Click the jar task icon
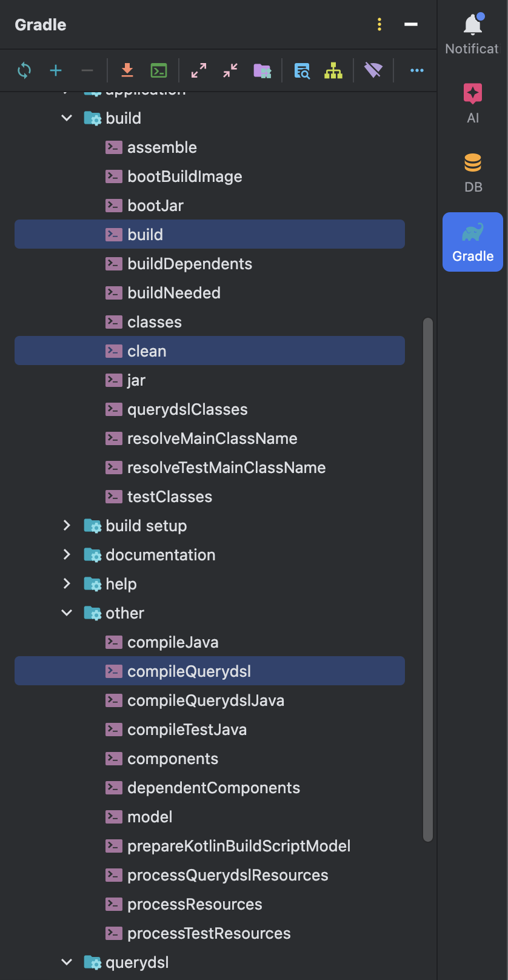 click(x=114, y=380)
